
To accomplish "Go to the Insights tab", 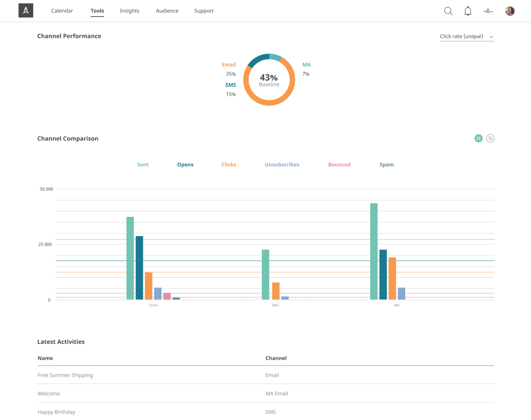I will click(x=129, y=11).
